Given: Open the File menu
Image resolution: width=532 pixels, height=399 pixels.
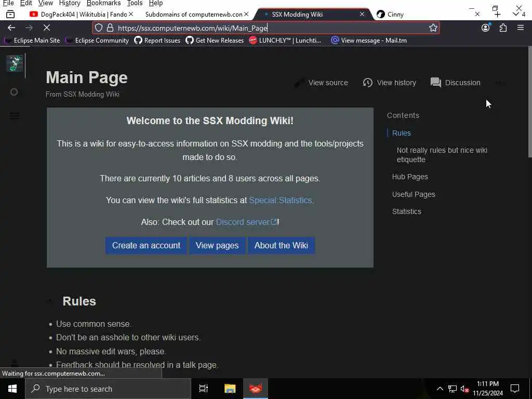Looking at the screenshot, I should (x=8, y=3).
